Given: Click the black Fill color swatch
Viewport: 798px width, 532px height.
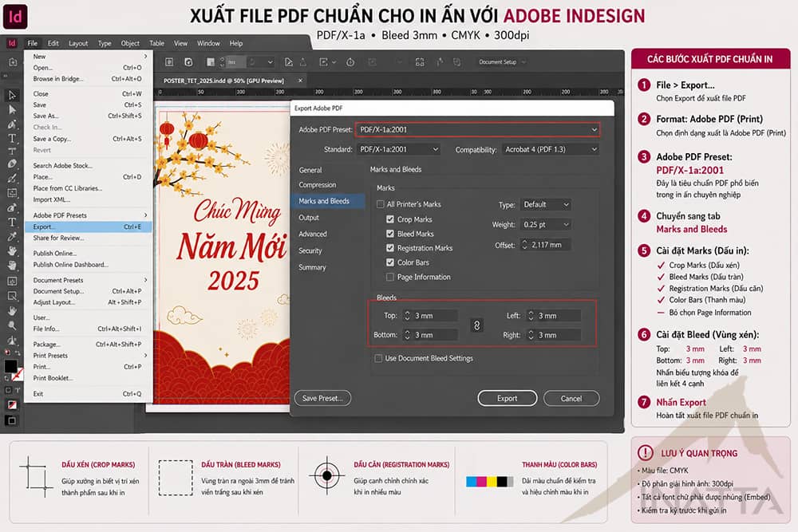Looking at the screenshot, I should (x=10, y=365).
